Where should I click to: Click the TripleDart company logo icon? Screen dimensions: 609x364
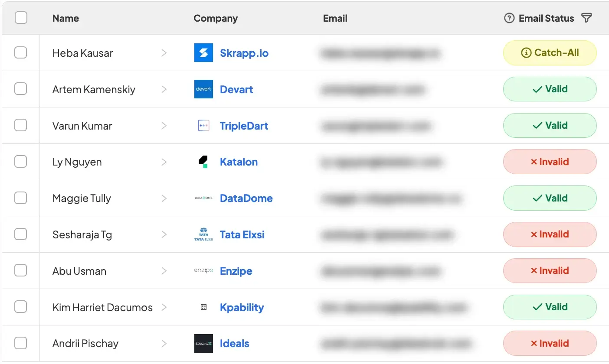tap(203, 126)
